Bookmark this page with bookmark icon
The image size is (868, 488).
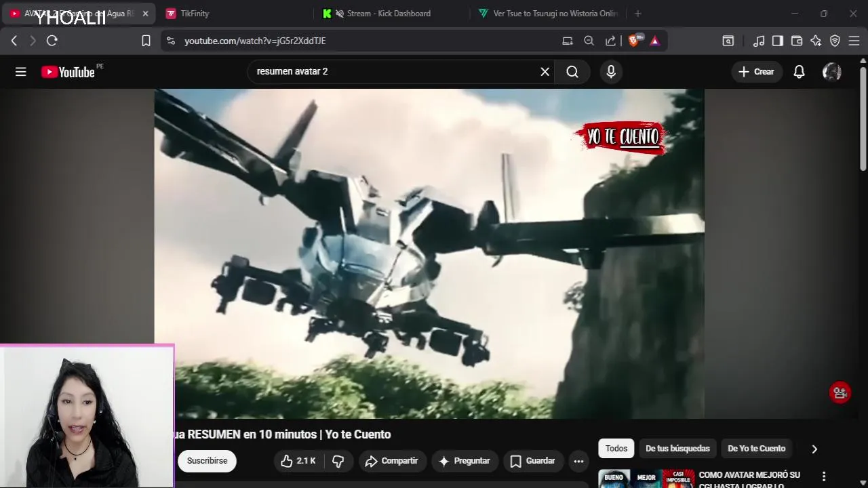click(x=146, y=41)
